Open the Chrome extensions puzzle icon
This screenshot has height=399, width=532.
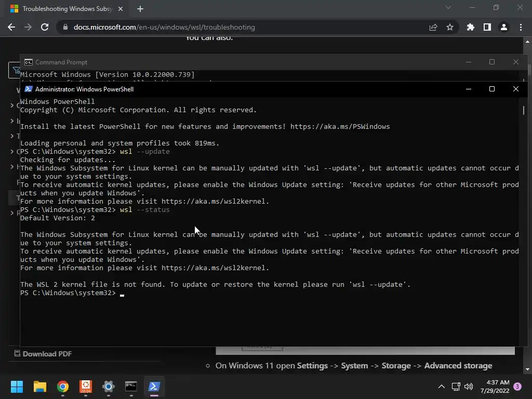point(471,27)
